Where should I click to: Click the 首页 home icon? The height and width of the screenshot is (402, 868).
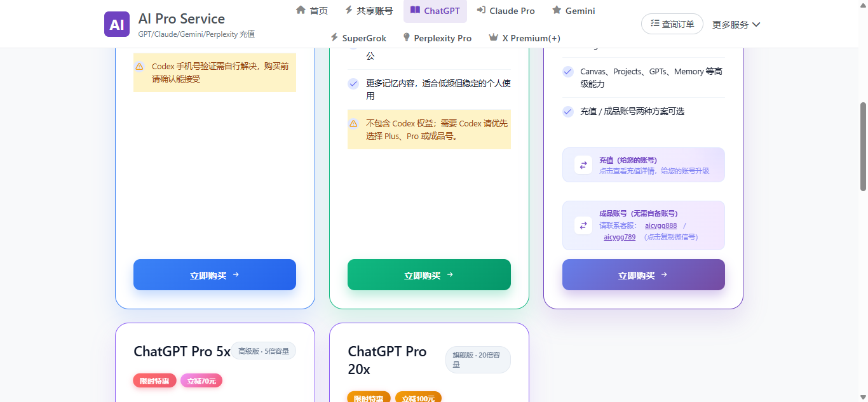pyautogui.click(x=301, y=10)
